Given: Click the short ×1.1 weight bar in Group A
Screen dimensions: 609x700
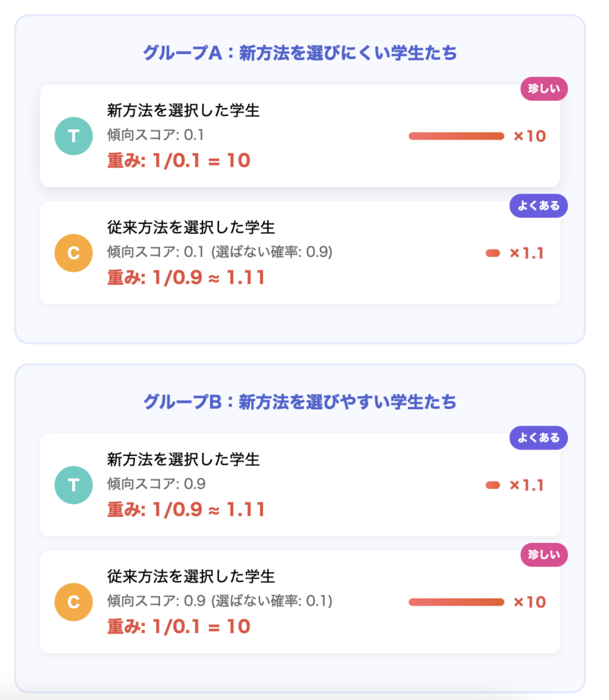Looking at the screenshot, I should [493, 253].
